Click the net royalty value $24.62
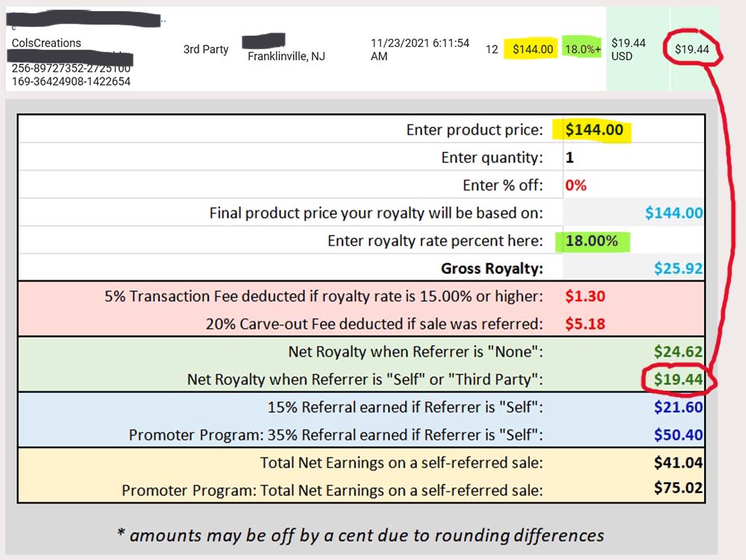Viewport: 746px width, 560px height. pyautogui.click(x=678, y=352)
